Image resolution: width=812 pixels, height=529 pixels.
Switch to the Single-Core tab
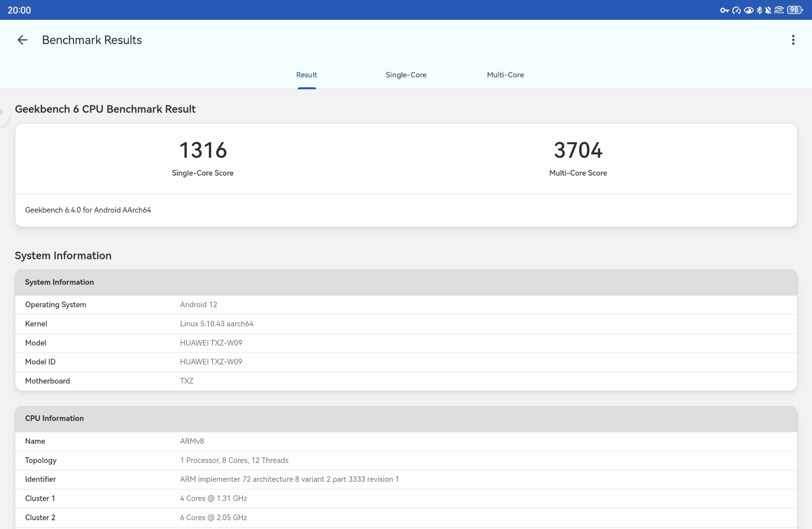point(406,75)
